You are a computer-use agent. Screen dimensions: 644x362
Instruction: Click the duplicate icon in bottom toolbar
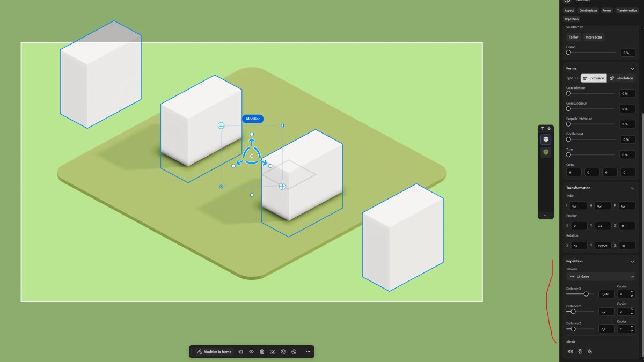tap(241, 352)
